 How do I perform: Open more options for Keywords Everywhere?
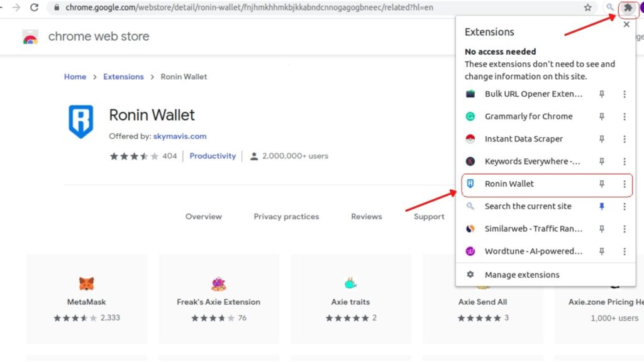[x=625, y=162]
